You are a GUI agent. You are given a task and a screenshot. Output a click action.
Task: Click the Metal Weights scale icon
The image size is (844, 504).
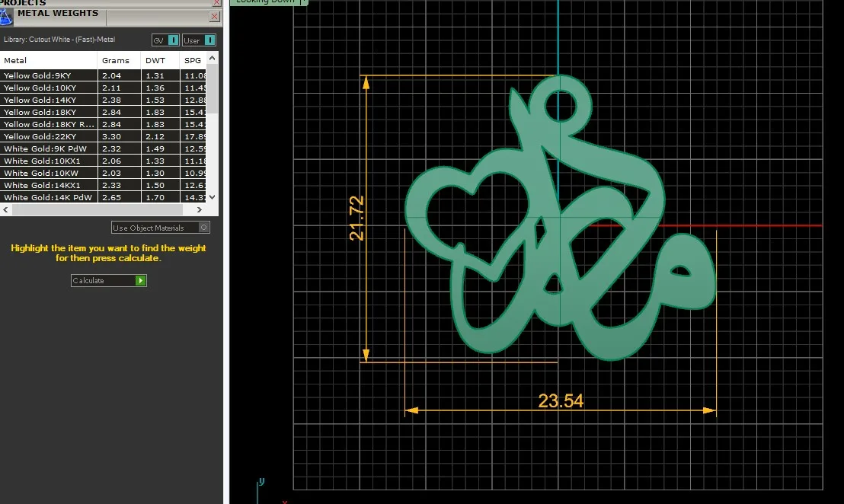coord(5,16)
